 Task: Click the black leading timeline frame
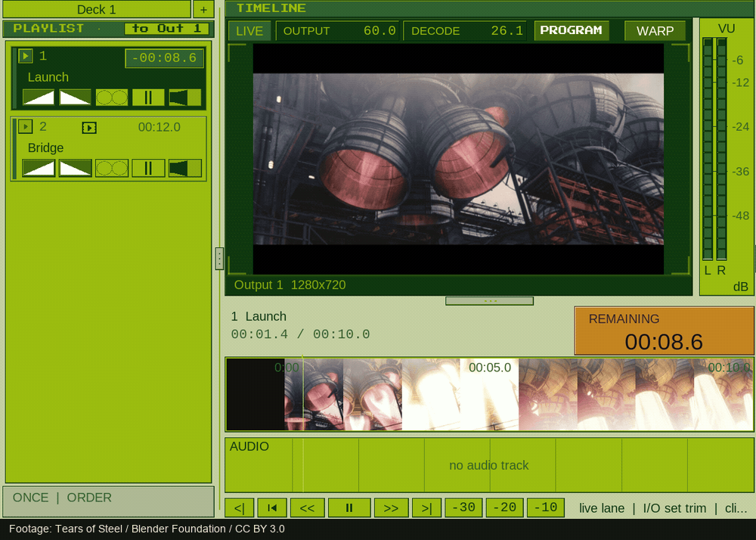coord(256,394)
